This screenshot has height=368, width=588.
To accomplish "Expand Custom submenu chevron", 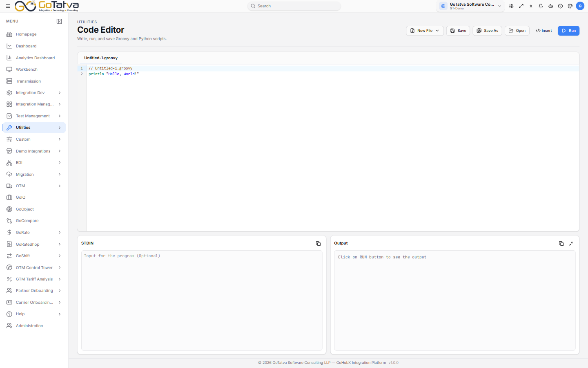I will coord(60,139).
